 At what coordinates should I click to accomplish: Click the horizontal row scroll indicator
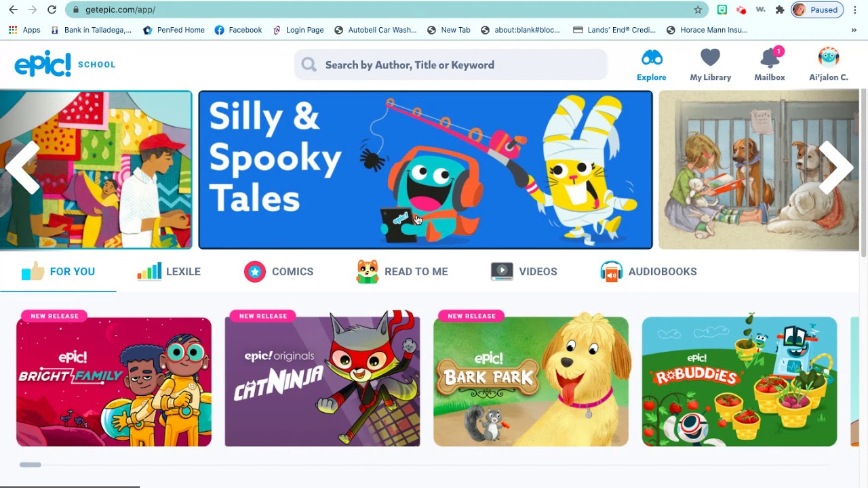(x=31, y=465)
